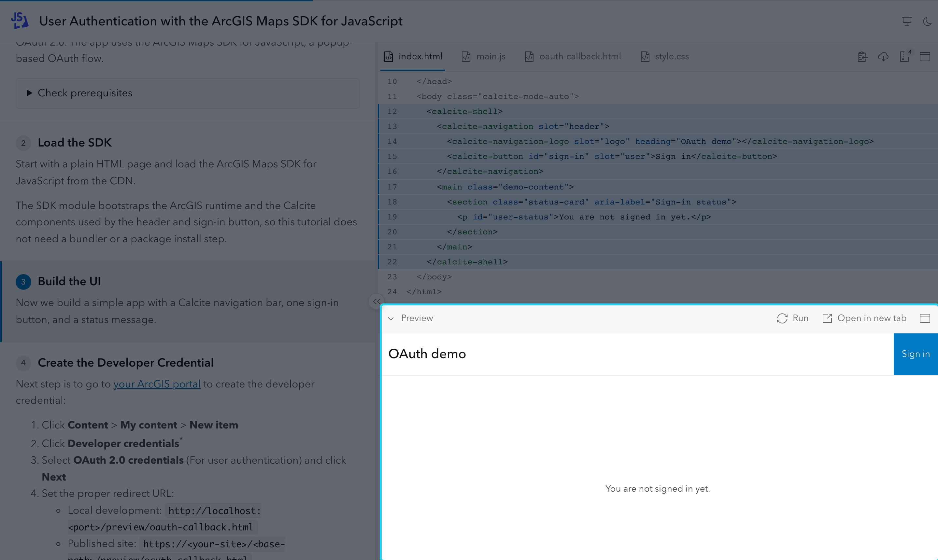Click line number 24 in the editor gutter
This screenshot has width=938, height=560.
click(x=392, y=292)
